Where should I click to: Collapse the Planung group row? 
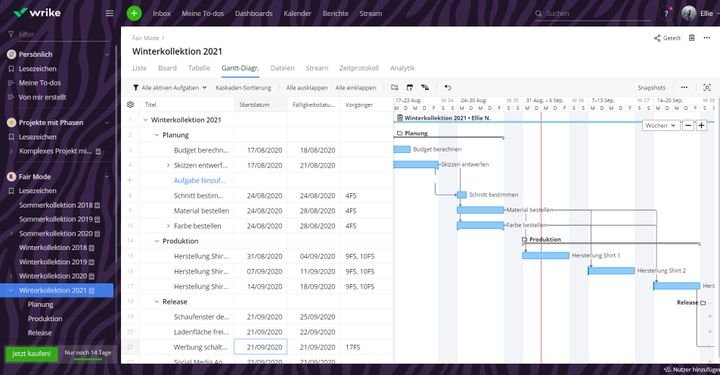tap(157, 135)
